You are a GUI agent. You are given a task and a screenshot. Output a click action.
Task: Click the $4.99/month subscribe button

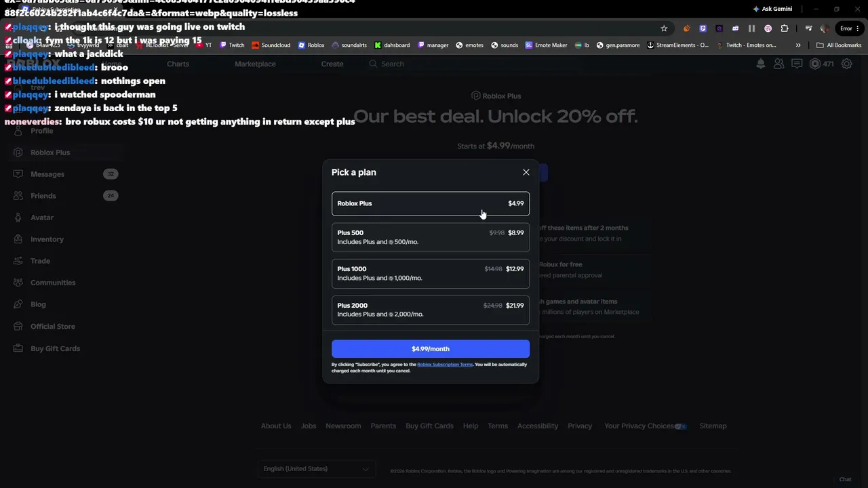pyautogui.click(x=431, y=348)
